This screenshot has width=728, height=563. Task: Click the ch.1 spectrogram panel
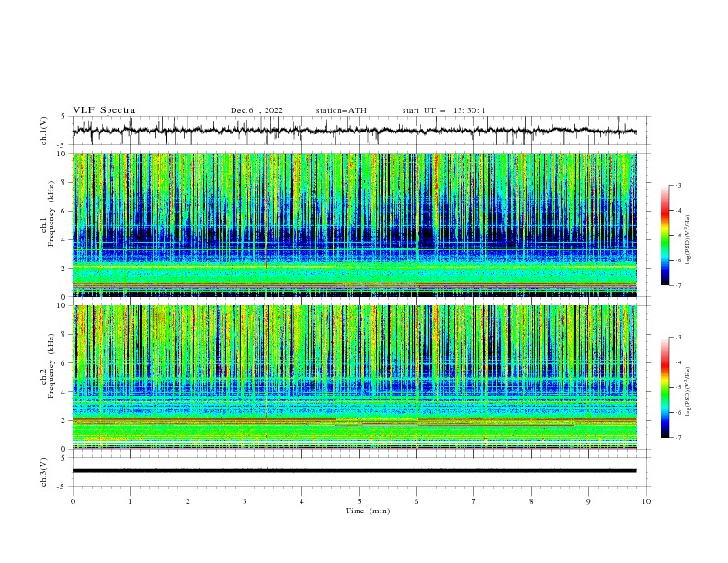tap(354, 224)
